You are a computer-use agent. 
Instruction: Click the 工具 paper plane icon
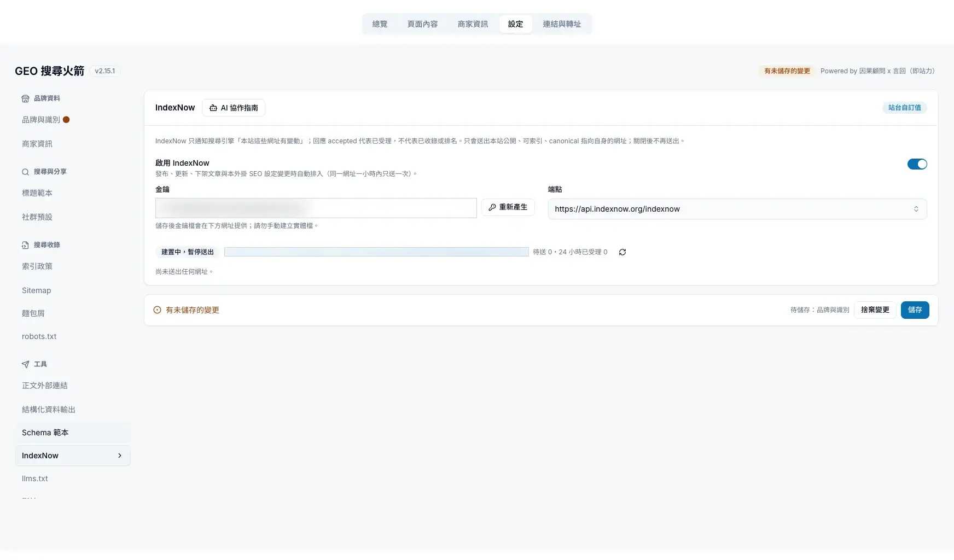(25, 364)
